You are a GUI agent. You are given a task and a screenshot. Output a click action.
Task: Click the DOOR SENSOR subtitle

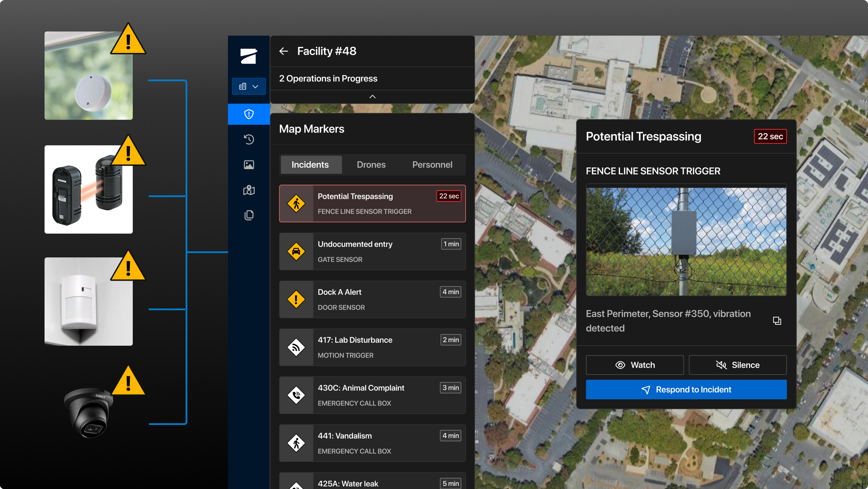tap(341, 307)
